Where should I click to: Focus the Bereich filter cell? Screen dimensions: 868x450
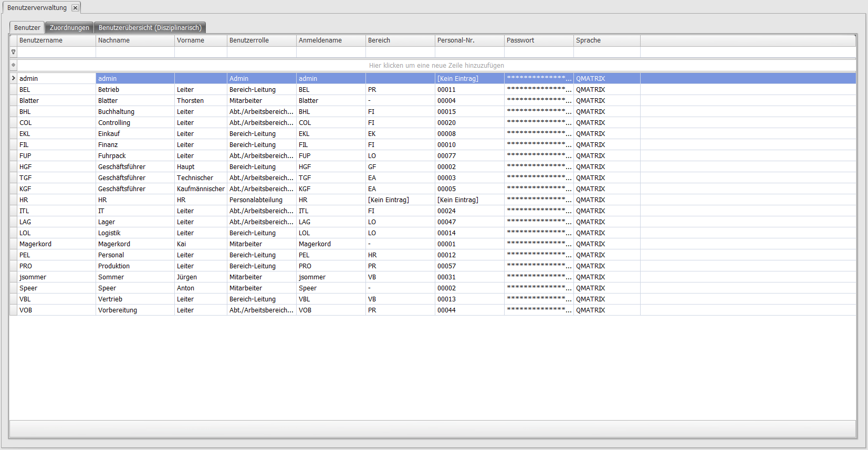click(x=400, y=52)
